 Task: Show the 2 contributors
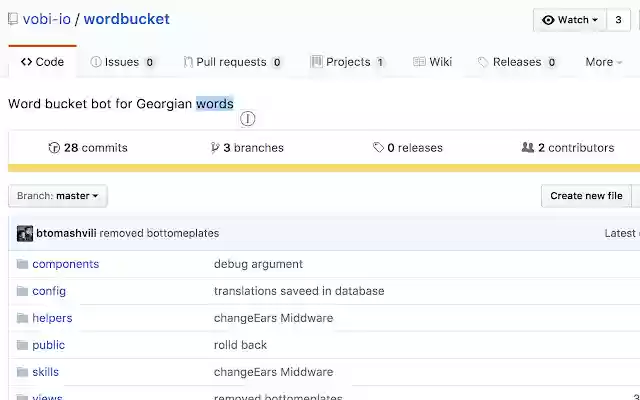568,148
